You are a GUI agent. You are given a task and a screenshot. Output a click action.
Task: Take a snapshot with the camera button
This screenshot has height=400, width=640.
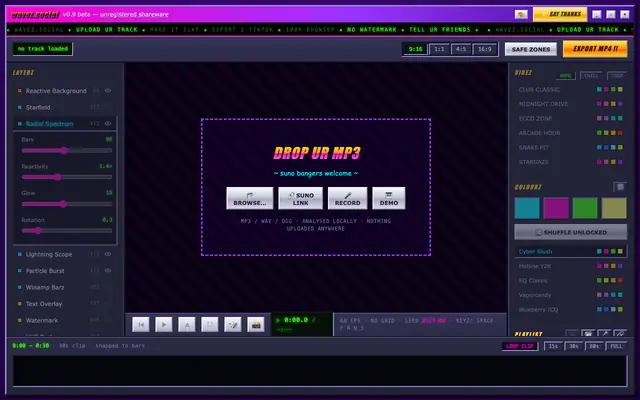[256, 324]
